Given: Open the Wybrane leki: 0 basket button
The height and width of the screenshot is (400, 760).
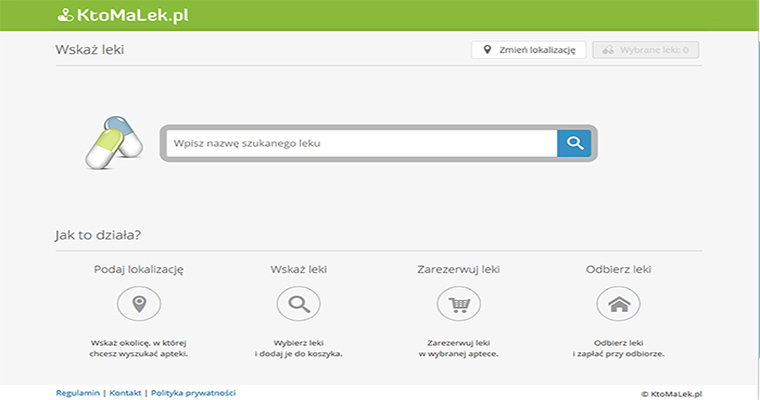Looking at the screenshot, I should 645,50.
